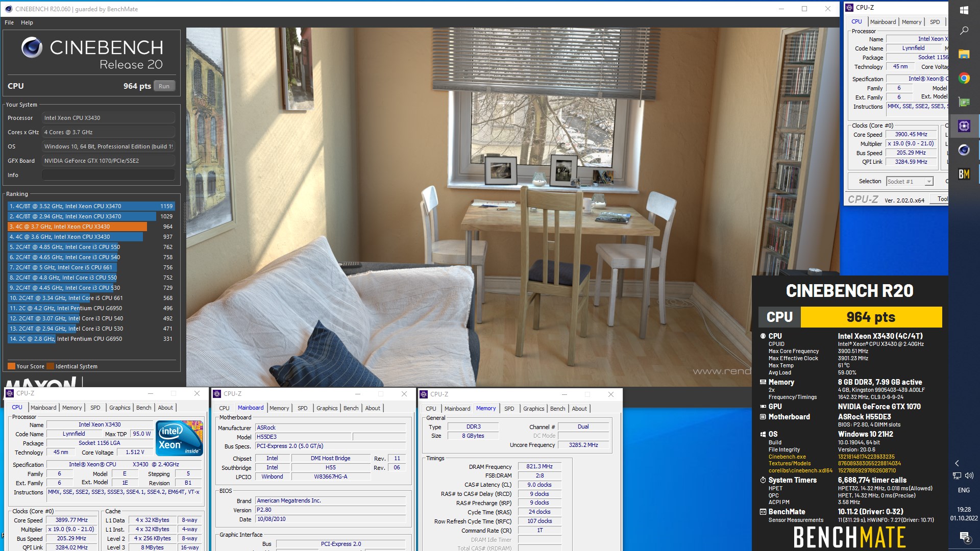Switch to Mainboard tab in top-right CPU-Z
The width and height of the screenshot is (980, 551).
883,22
